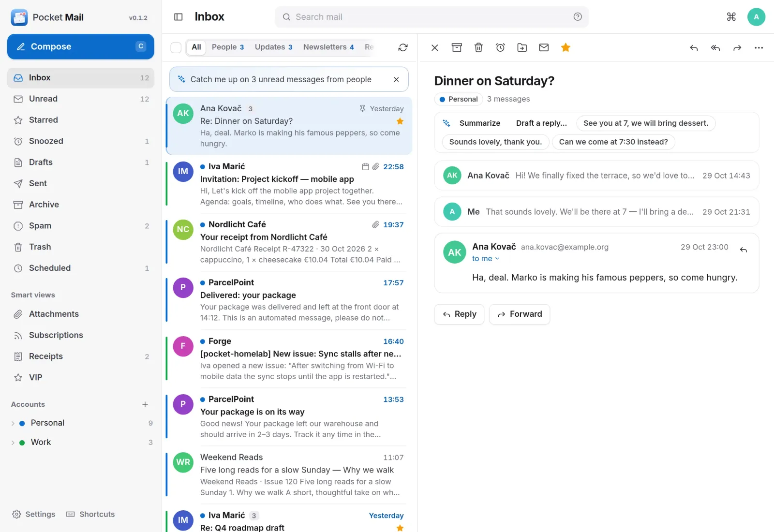This screenshot has height=532, width=774.
Task: Delete the open conversation with trash icon
Action: [x=478, y=47]
